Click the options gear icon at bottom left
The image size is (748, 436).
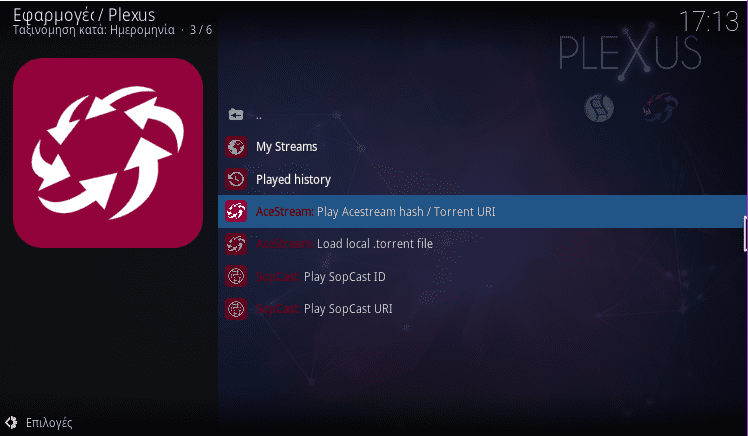click(11, 422)
